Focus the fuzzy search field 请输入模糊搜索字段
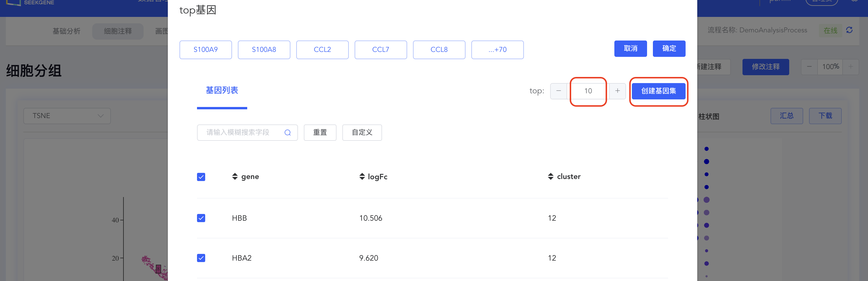Screen dimensions: 868x281 (247, 133)
